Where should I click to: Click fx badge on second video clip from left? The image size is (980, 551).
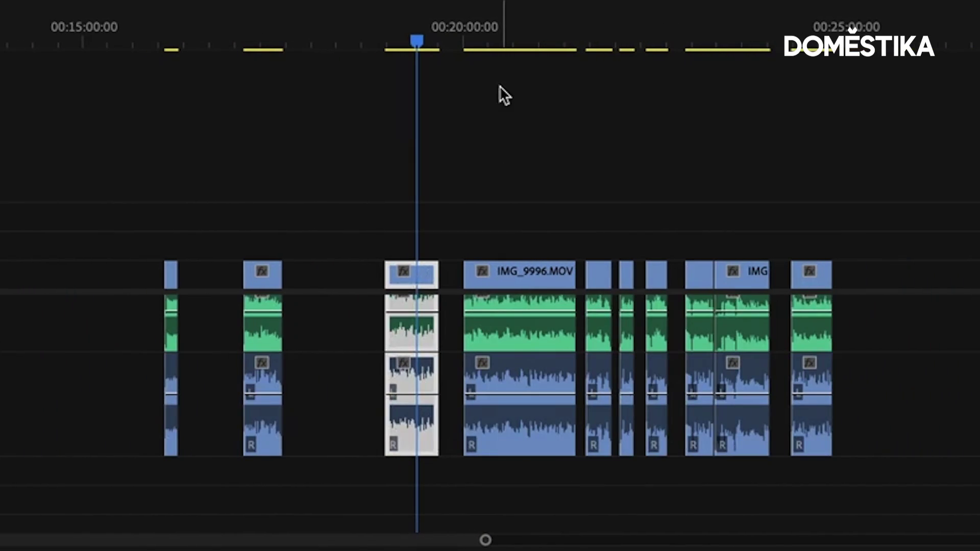pos(262,271)
